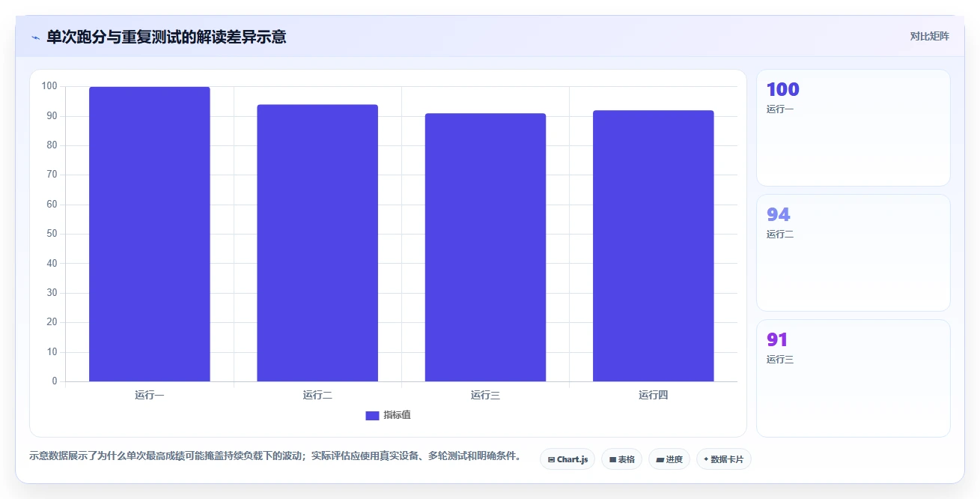The width and height of the screenshot is (980, 499).
Task: Click the Chart.js tag chip
Action: 567,459
